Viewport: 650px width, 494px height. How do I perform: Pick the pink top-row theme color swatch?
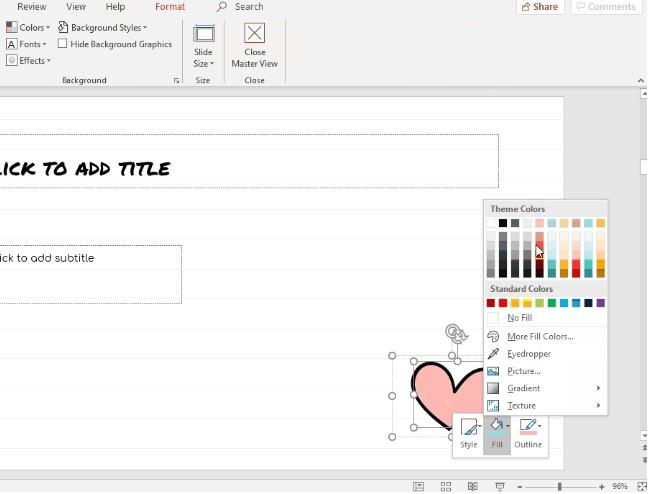(x=539, y=223)
